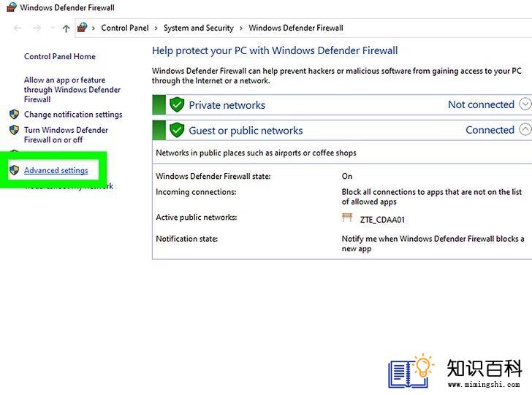
Task: Select the ZTE_CDAA01 network name
Action: click(382, 220)
